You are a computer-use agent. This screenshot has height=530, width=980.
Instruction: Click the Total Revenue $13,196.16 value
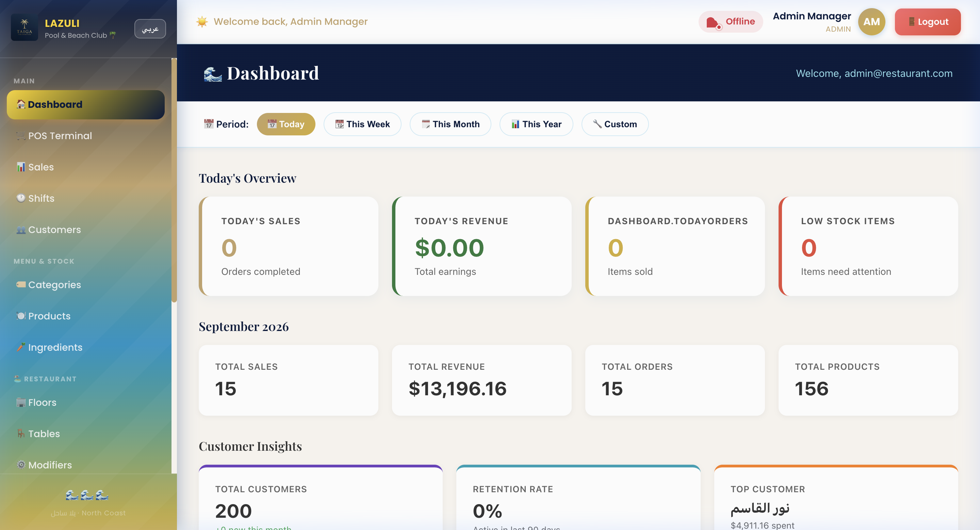(x=457, y=388)
